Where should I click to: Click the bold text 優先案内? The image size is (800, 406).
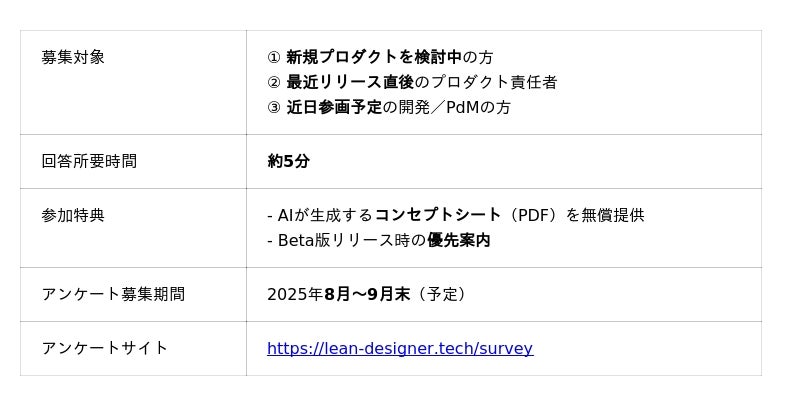[459, 240]
